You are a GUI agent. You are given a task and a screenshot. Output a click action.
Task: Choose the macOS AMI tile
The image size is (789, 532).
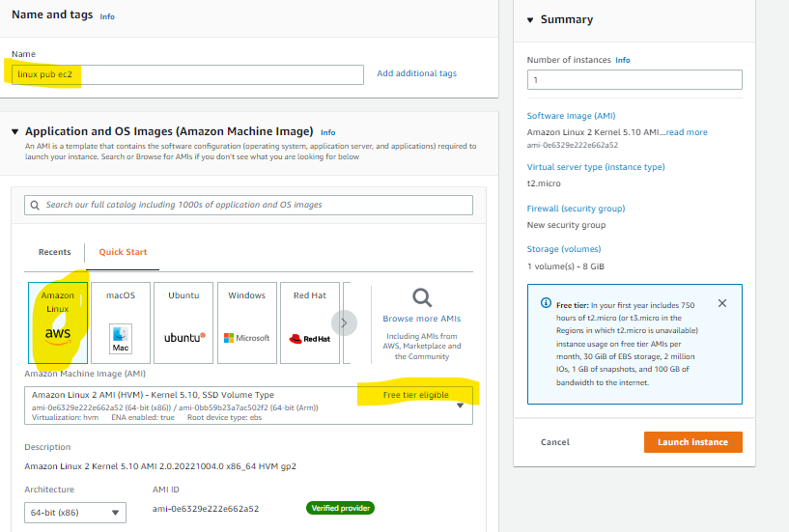[x=121, y=322]
